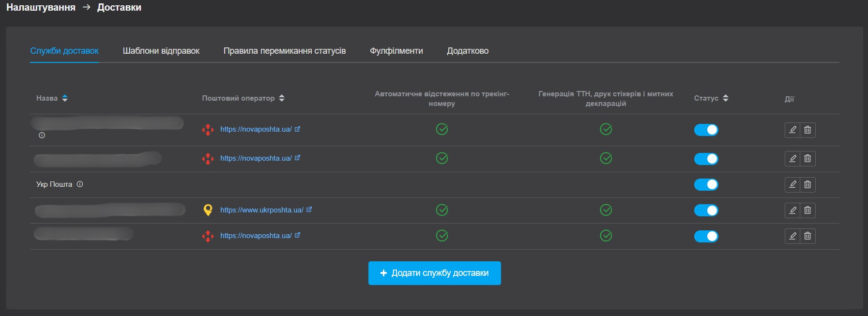Click info icon under first blurred name
This screenshot has width=868, height=316.
(x=42, y=135)
